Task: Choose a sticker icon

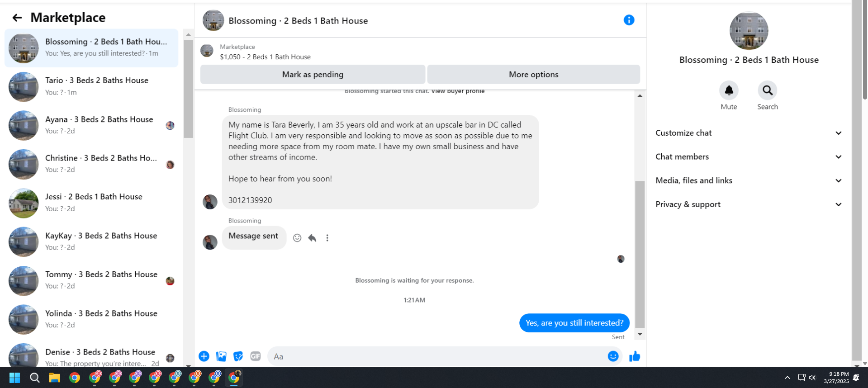Action: point(238,356)
